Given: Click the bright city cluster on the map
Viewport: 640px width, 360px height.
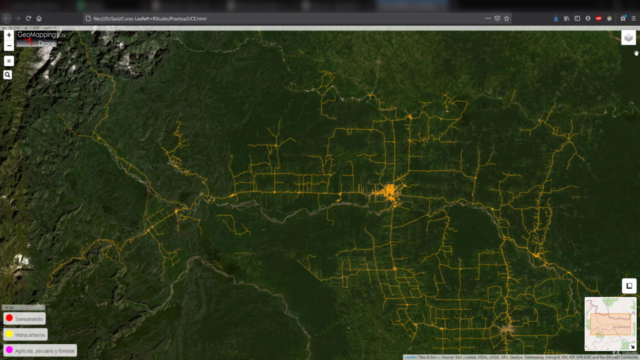Looking at the screenshot, I should pyautogui.click(x=390, y=192).
